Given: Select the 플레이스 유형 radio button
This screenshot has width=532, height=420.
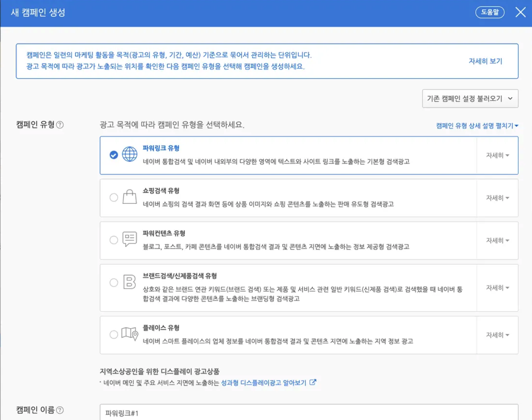Looking at the screenshot, I should pos(114,334).
